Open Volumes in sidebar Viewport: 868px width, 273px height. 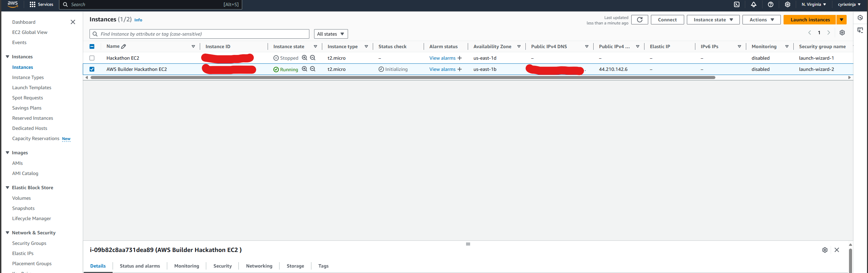[x=21, y=198]
